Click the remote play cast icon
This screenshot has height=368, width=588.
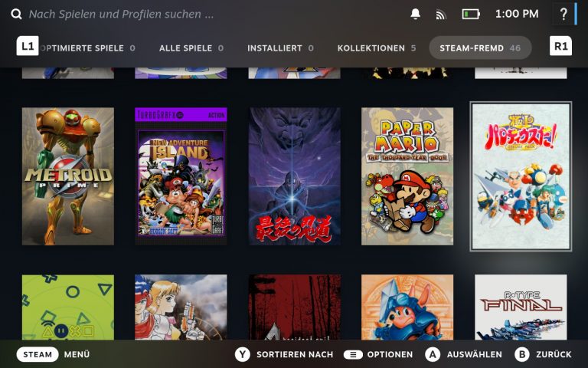pyautogui.click(x=440, y=14)
